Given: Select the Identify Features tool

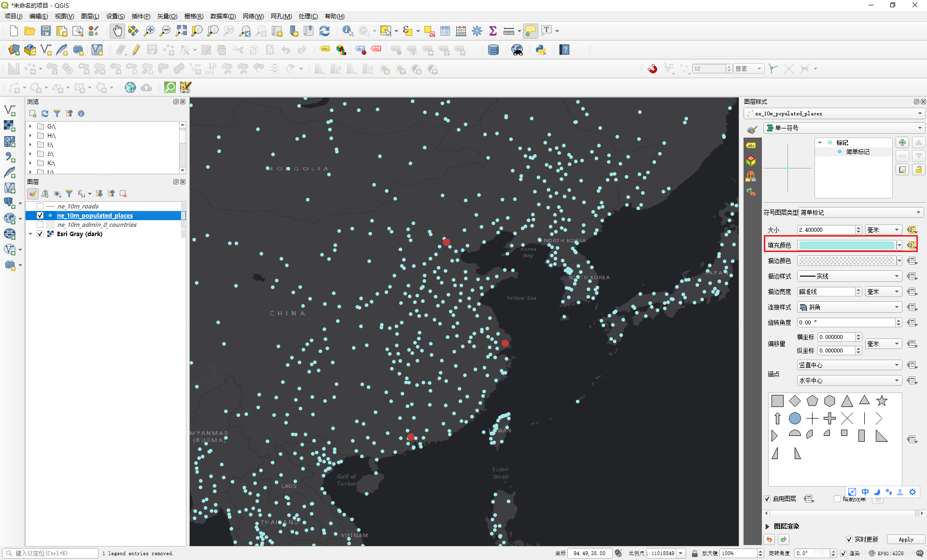Looking at the screenshot, I should point(348,30).
